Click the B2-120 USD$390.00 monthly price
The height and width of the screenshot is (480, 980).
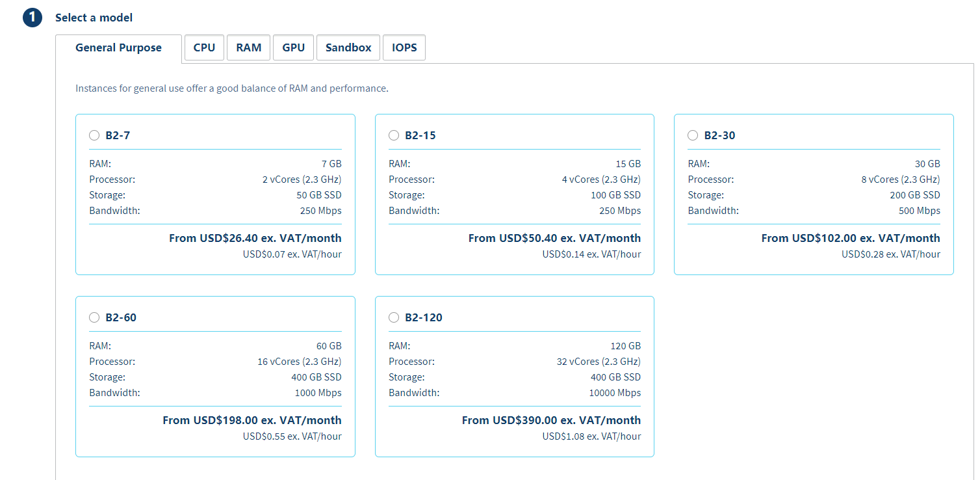click(x=551, y=420)
